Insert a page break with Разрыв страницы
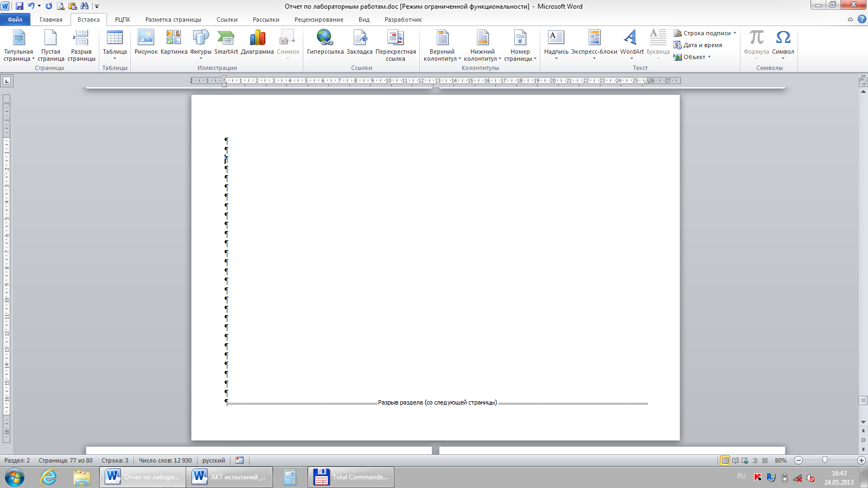Screen dimensions: 868x488 click(81, 46)
